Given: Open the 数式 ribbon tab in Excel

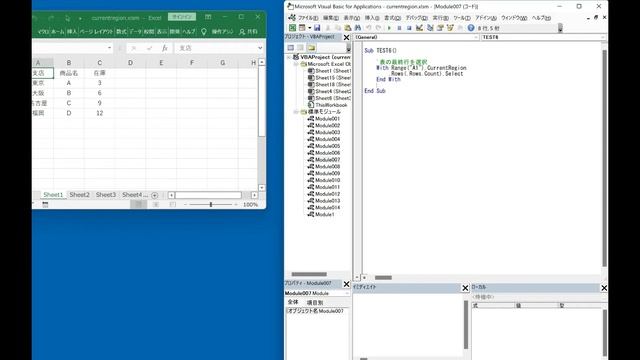Looking at the screenshot, I should point(121,31).
